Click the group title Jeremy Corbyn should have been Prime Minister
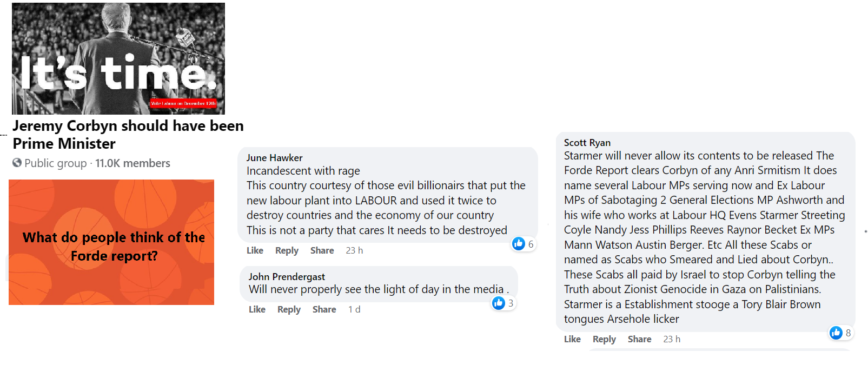The height and width of the screenshot is (365, 868). coord(128,135)
